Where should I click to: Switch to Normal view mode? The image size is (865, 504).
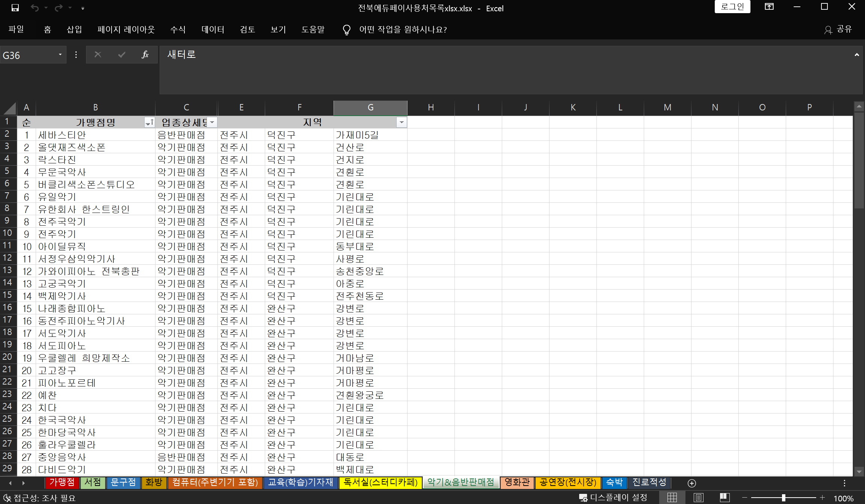point(672,498)
